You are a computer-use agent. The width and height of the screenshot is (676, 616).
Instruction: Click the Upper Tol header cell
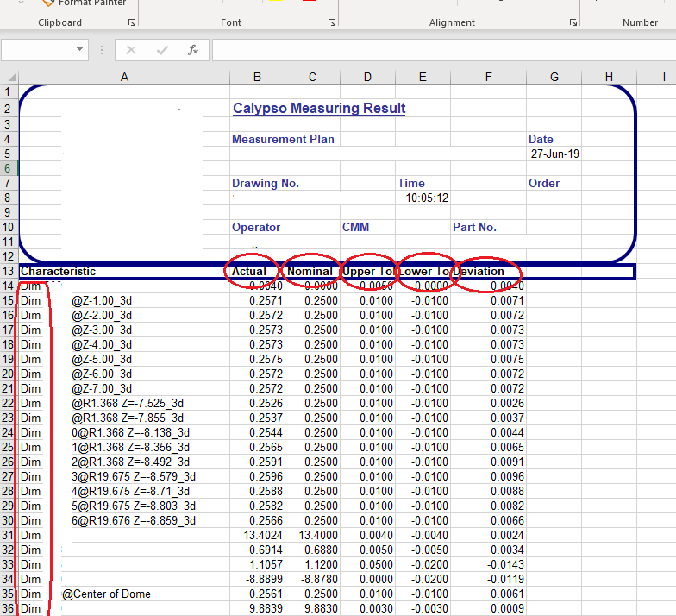pyautogui.click(x=367, y=271)
